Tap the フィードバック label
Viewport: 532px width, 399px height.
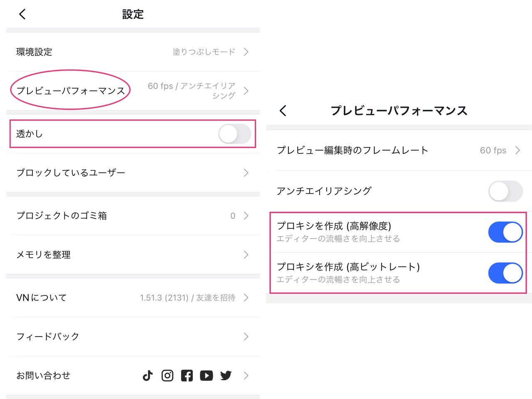48,337
